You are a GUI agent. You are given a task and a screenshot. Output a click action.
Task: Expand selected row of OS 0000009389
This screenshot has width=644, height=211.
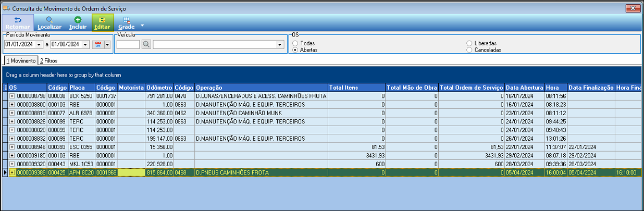[x=12, y=172]
